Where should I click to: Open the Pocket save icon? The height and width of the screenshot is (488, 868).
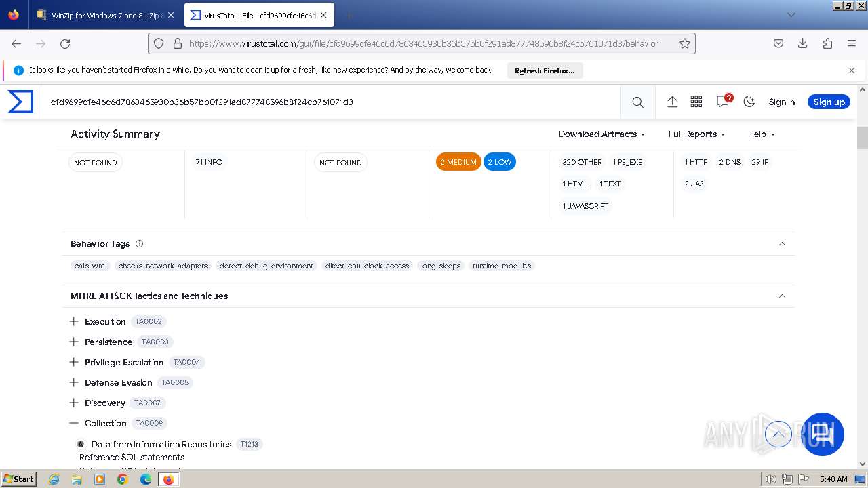pos(778,43)
